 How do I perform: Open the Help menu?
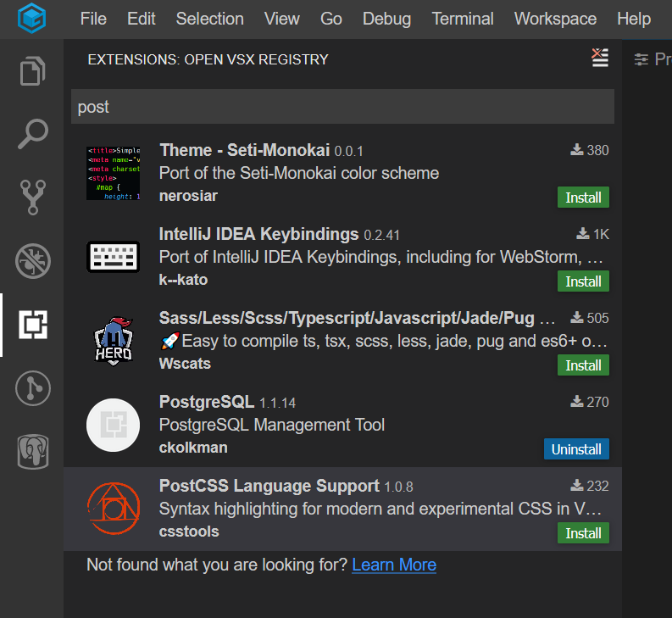(634, 19)
